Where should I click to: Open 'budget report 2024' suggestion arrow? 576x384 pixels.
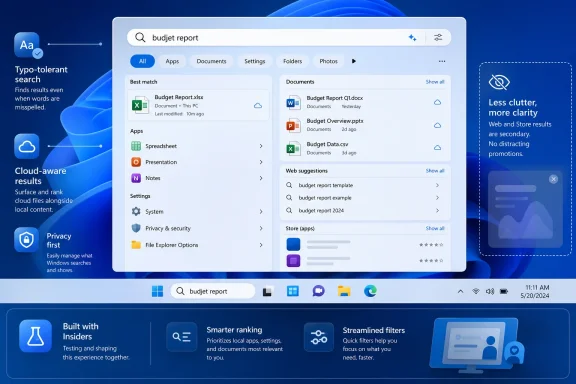pyautogui.click(x=437, y=211)
